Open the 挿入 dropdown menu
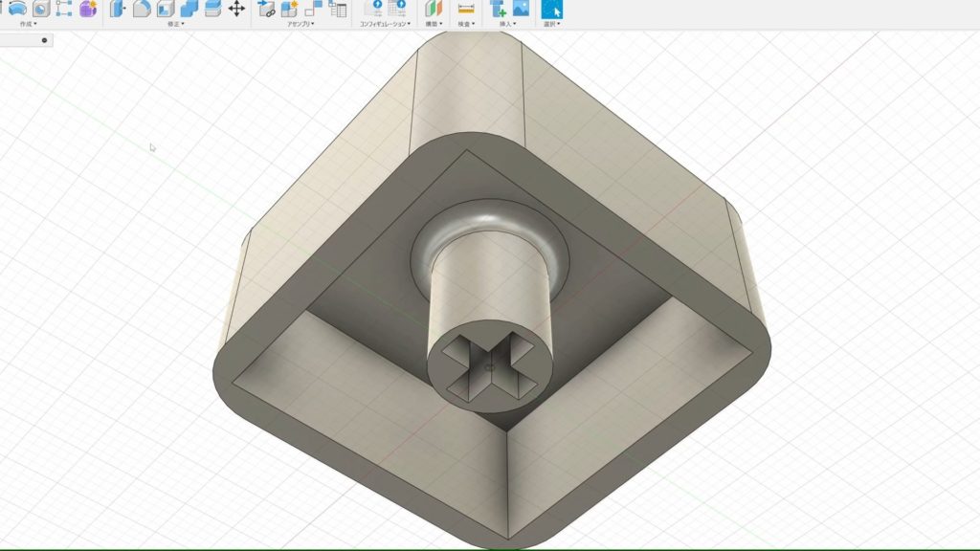 pos(509,24)
